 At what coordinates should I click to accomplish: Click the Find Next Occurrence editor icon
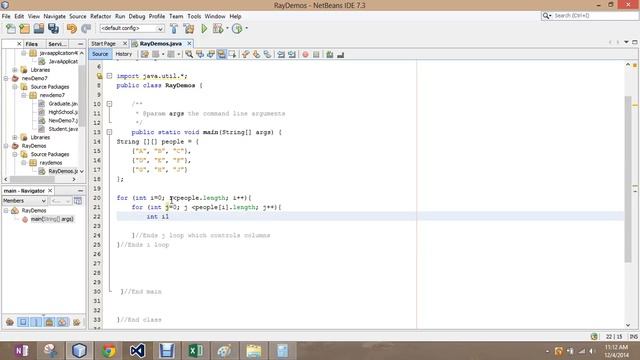[x=211, y=54]
